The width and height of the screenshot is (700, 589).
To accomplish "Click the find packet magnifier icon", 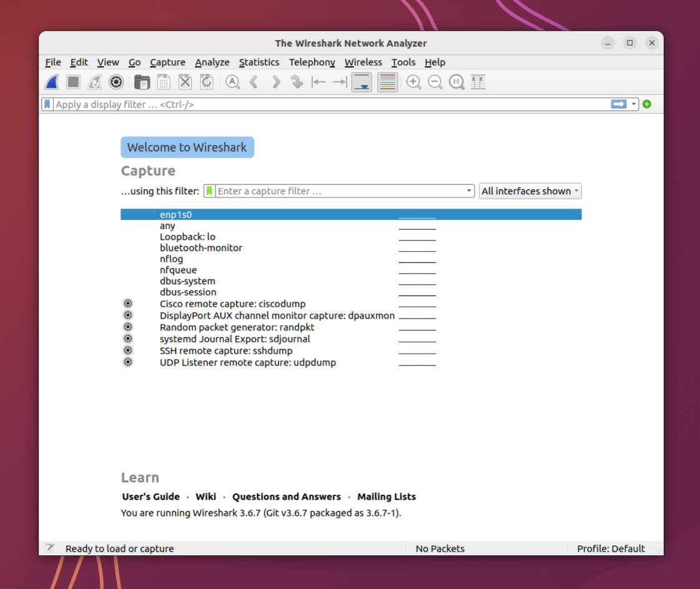I will [232, 82].
